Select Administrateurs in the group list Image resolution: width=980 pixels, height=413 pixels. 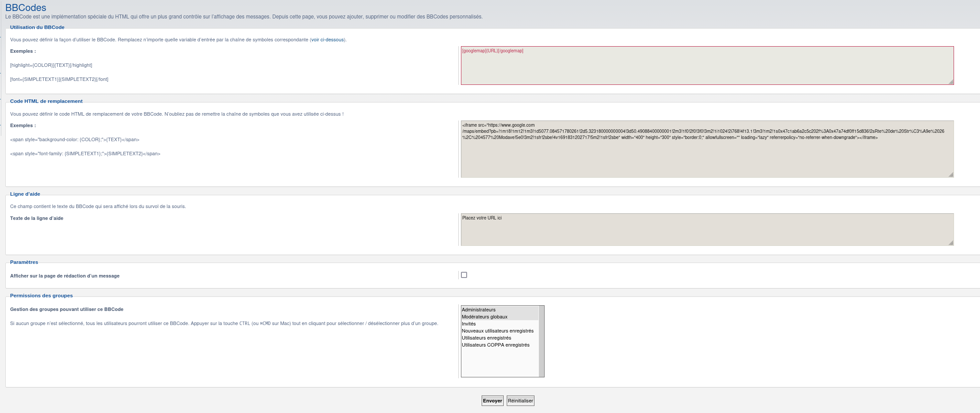(x=500, y=310)
